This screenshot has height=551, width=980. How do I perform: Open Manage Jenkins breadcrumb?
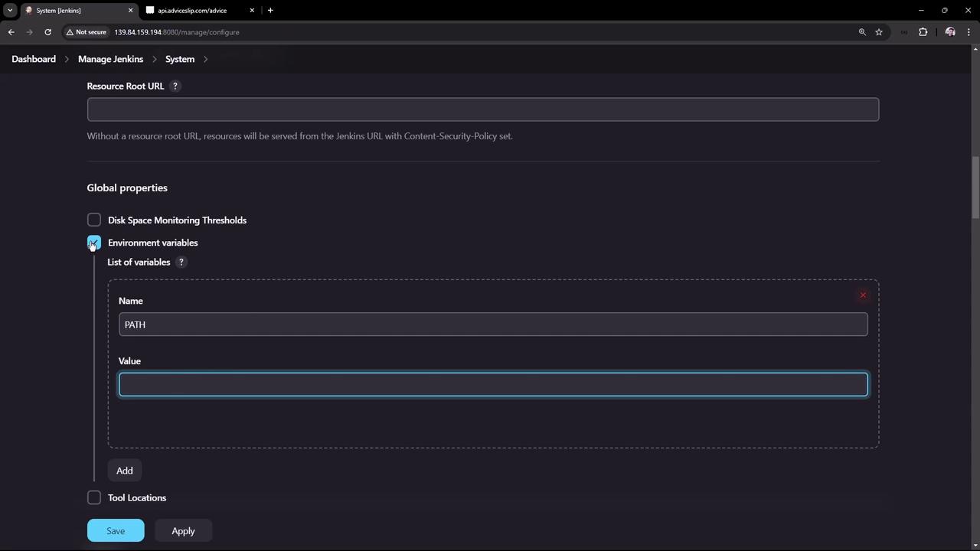(x=110, y=59)
